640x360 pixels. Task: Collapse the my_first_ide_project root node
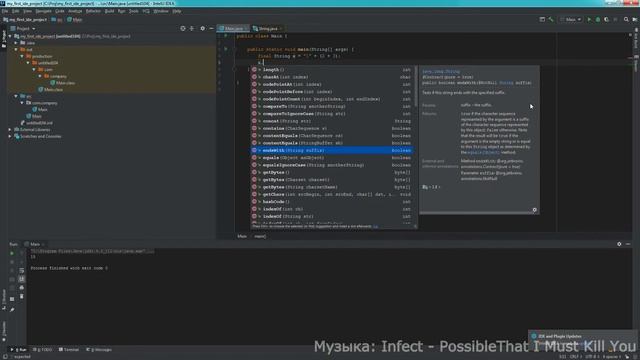(10, 36)
